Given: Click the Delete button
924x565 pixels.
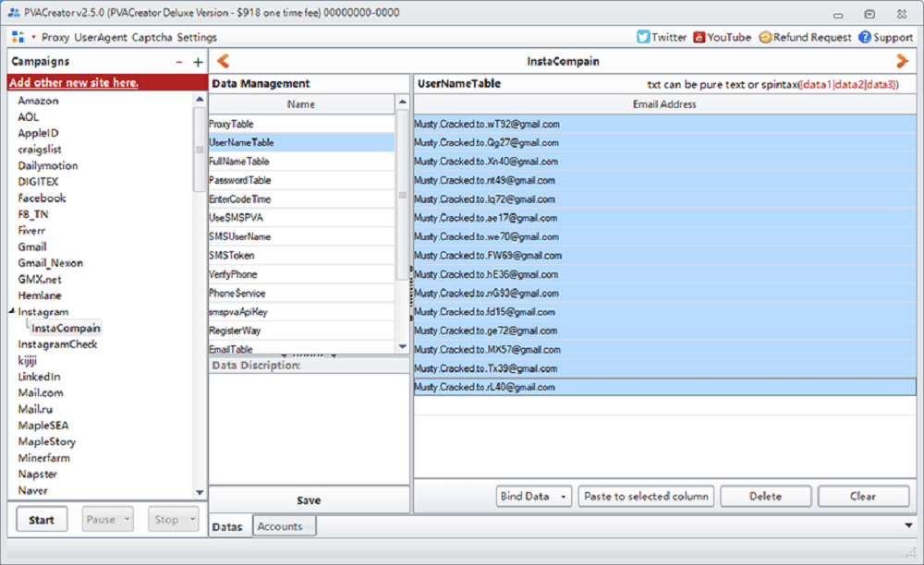Looking at the screenshot, I should (x=765, y=496).
